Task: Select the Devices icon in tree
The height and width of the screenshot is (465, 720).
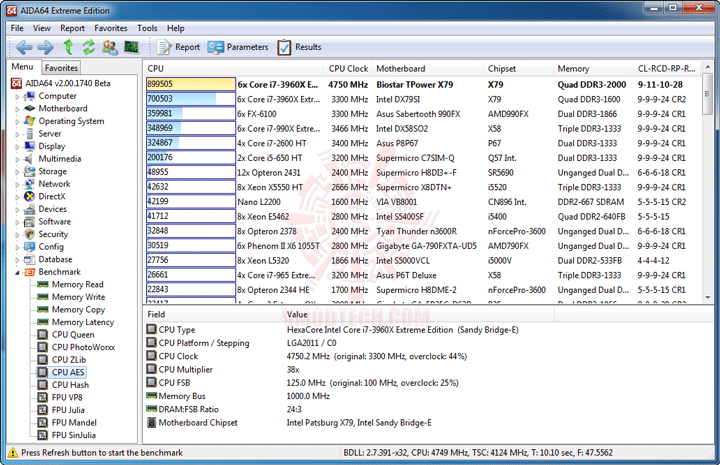Action: coord(29,209)
